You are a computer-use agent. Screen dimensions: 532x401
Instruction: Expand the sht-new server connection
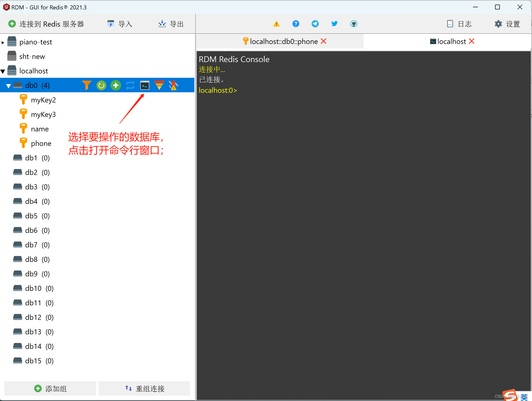tap(32, 56)
